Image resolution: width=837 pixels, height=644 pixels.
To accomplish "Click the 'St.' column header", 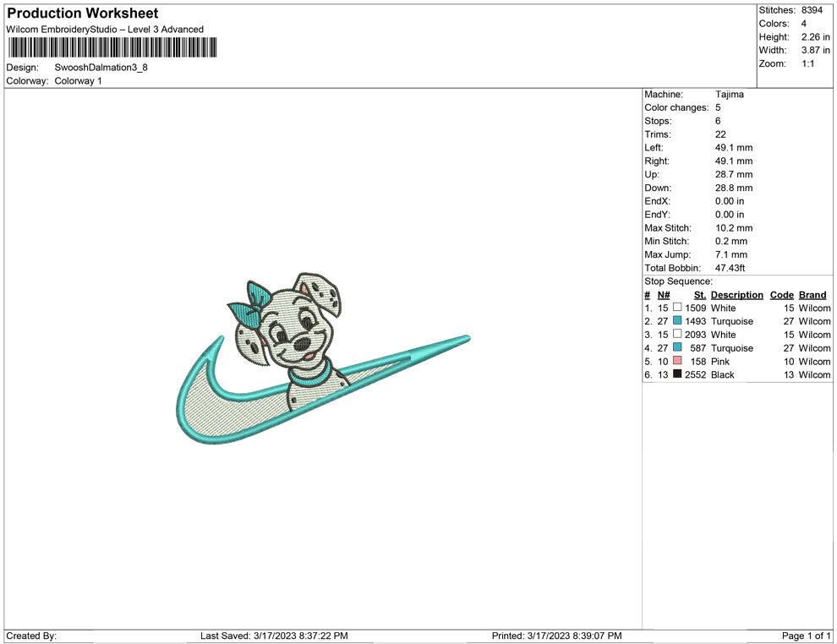I will pos(700,295).
